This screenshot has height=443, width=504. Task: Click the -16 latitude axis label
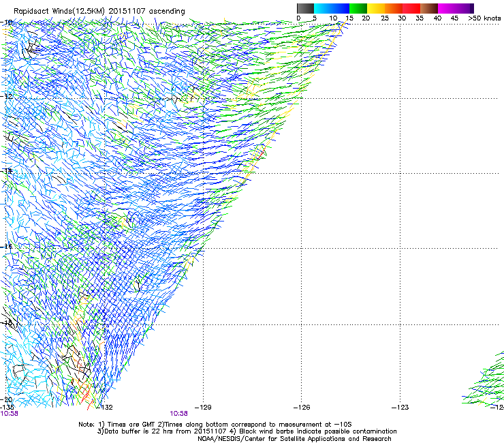[x=6, y=247]
